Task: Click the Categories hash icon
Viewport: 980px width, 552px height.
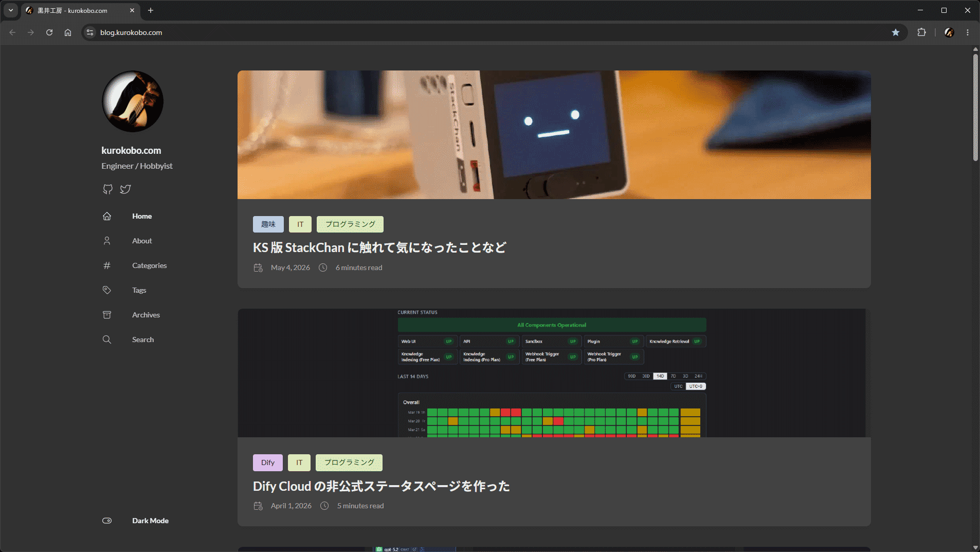Action: (107, 265)
